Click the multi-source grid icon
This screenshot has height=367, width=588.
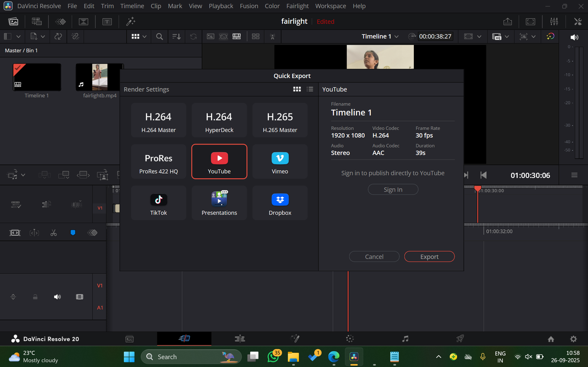pyautogui.click(x=255, y=36)
